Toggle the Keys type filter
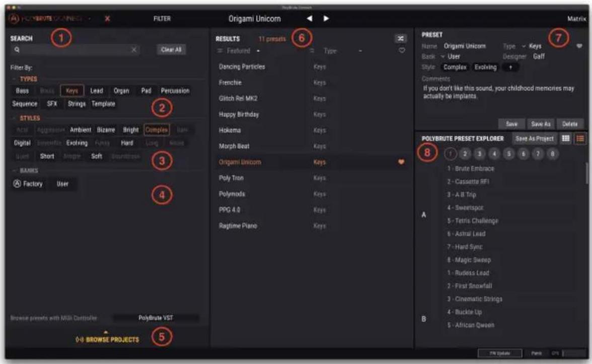Viewport: 592px width, 364px height. coord(71,91)
